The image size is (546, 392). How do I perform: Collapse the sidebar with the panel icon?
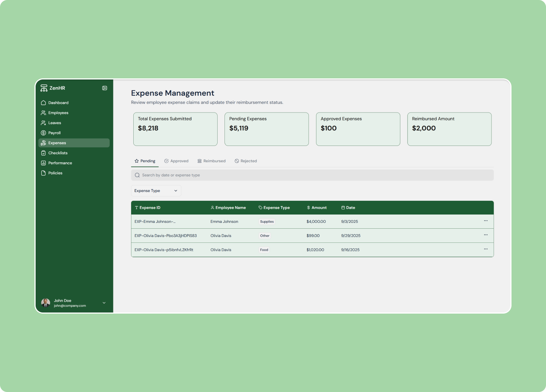click(x=105, y=88)
